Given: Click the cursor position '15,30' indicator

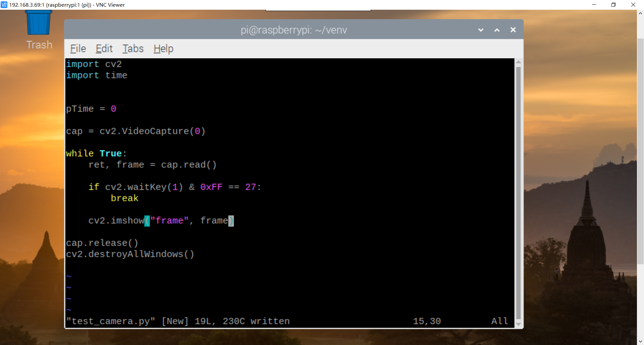Looking at the screenshot, I should coord(427,321).
